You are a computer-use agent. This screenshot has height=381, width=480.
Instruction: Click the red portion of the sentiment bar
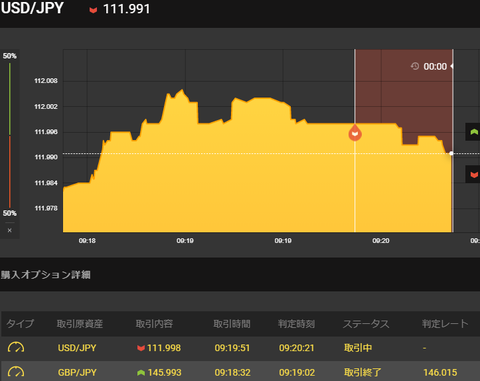10,172
